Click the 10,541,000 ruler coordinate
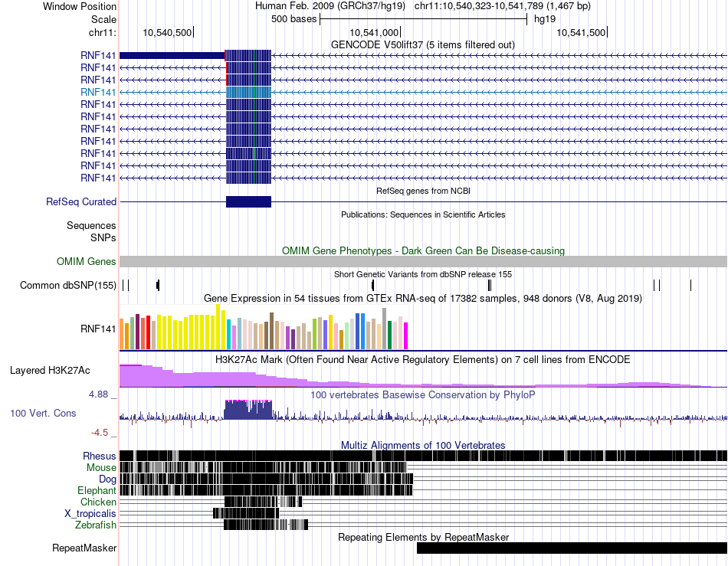The image size is (728, 566). tap(374, 32)
